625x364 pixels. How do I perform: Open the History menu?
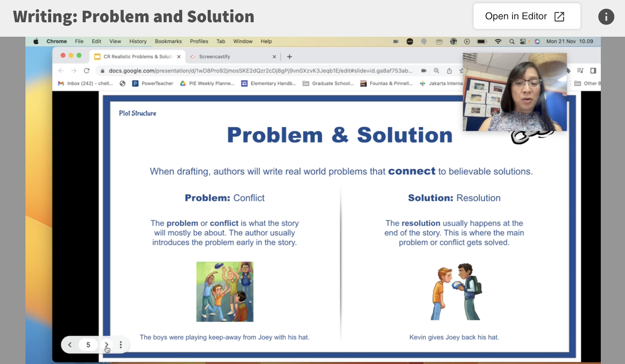point(138,41)
